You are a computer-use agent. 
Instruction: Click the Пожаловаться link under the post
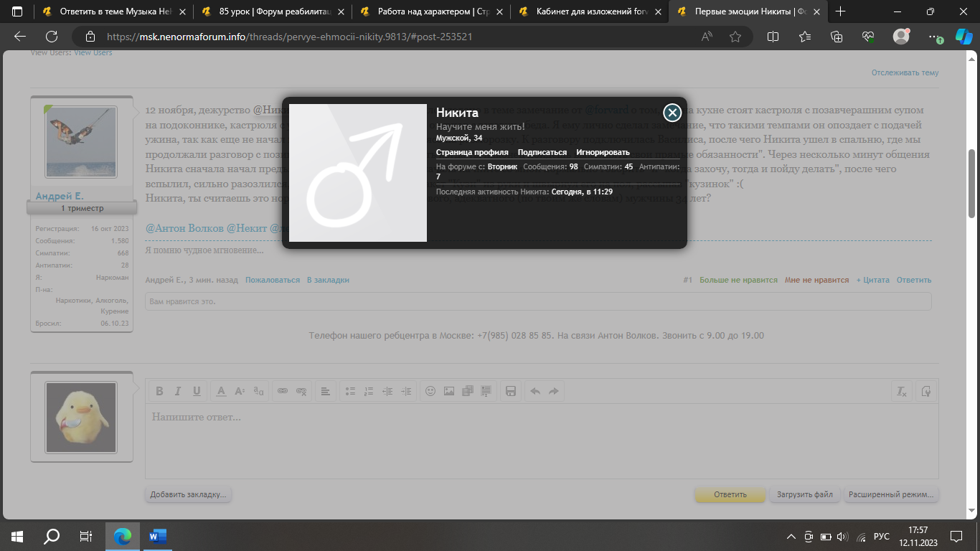click(x=273, y=280)
